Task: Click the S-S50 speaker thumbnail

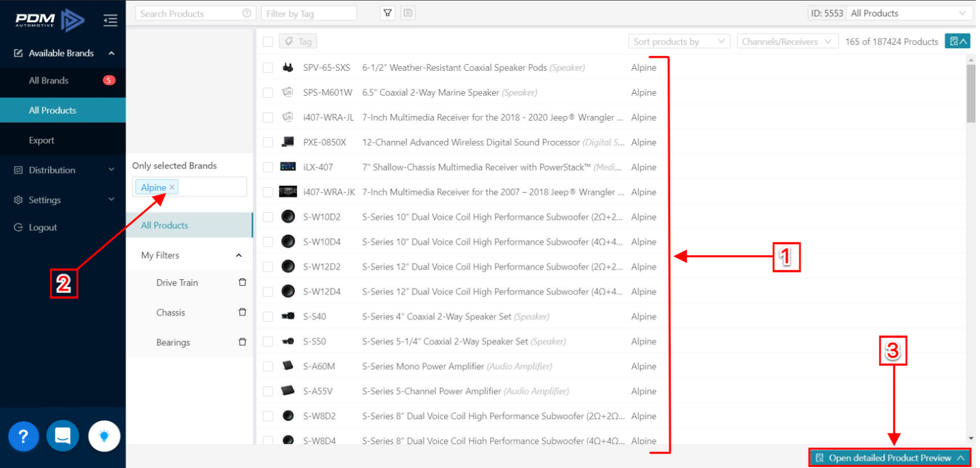Action: (288, 341)
